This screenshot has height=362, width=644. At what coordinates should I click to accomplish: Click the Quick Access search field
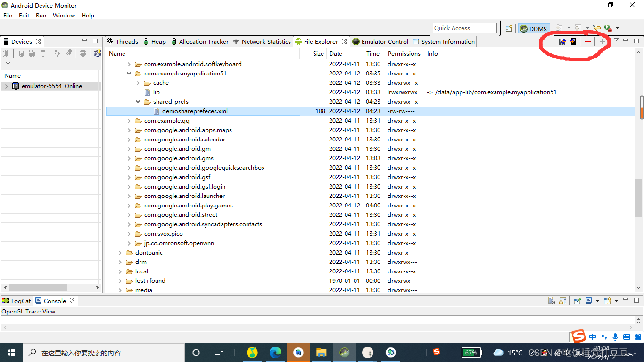[x=464, y=28]
